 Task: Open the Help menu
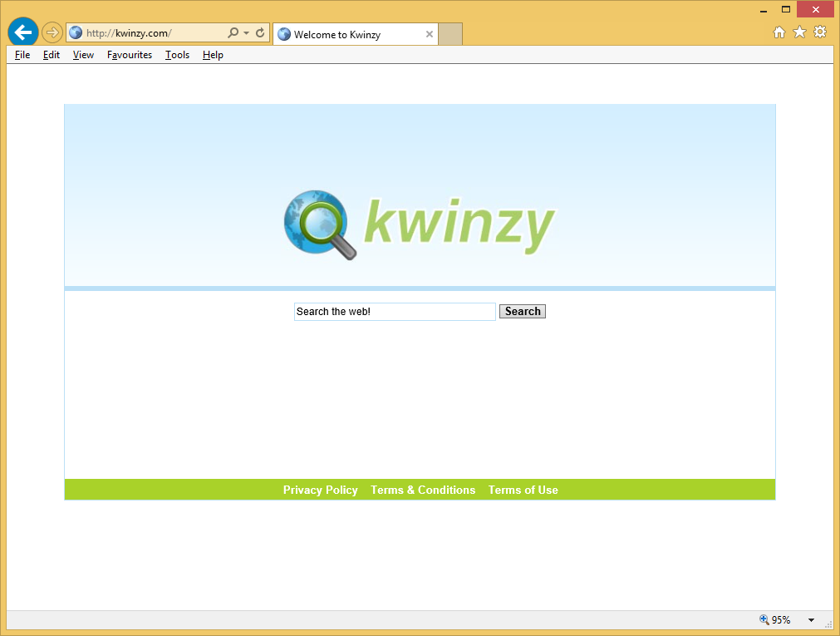pyautogui.click(x=213, y=55)
